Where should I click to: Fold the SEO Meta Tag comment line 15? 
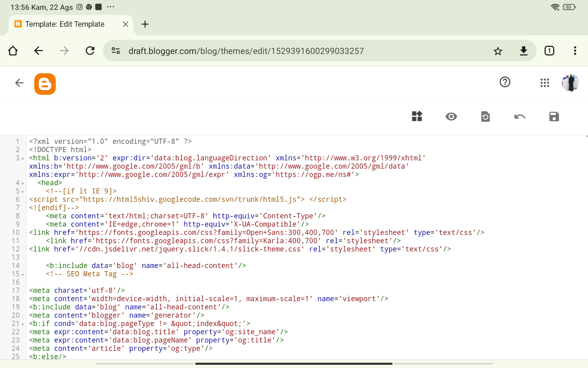pos(23,275)
